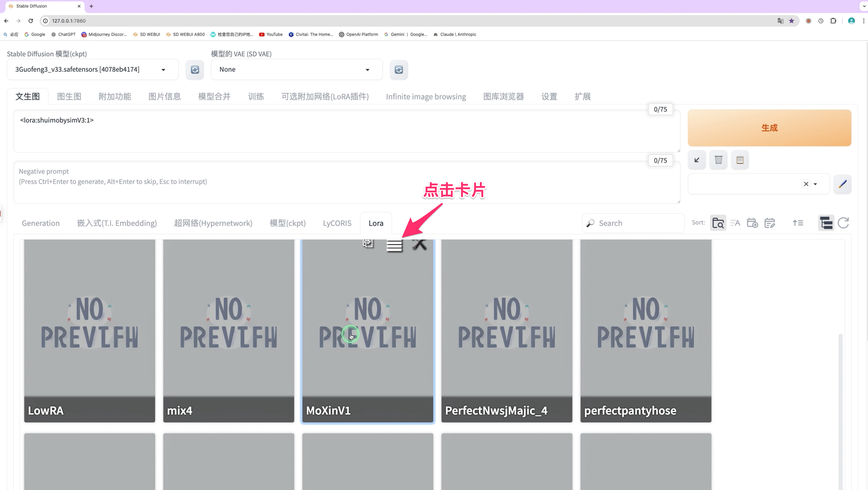Switch to the 嵌入式(T.I. Embedding) sub-tab
The height and width of the screenshot is (490, 868).
pos(117,223)
